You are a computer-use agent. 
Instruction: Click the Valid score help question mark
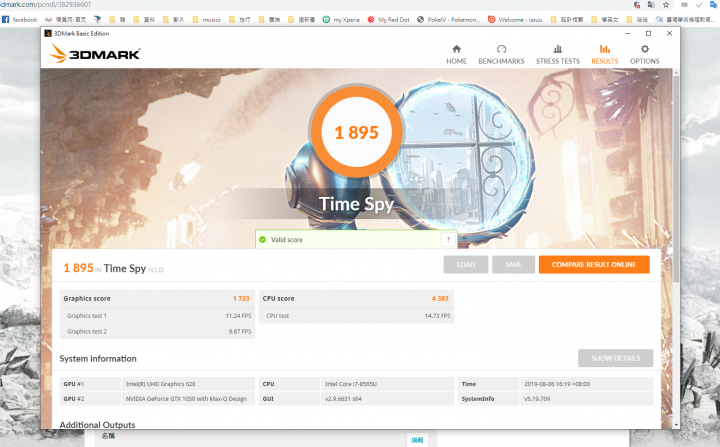click(448, 239)
